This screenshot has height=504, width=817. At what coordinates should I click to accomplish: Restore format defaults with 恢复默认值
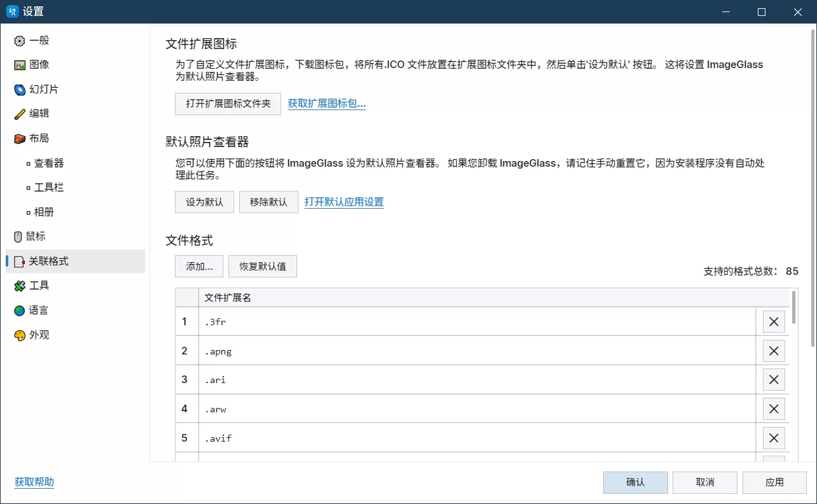click(x=262, y=266)
